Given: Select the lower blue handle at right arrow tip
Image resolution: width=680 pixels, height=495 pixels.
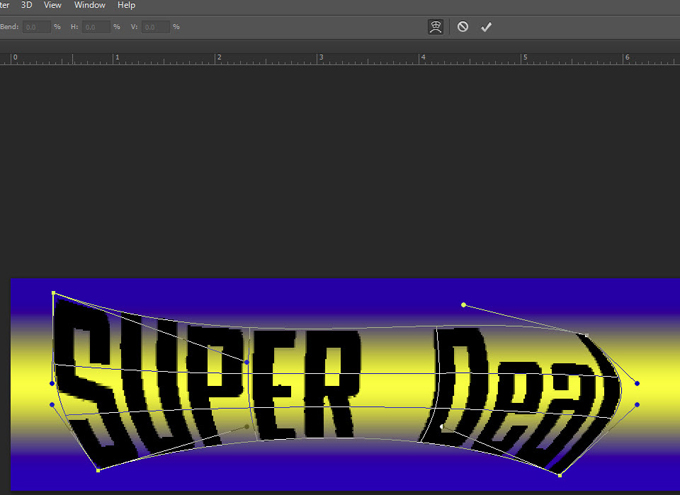Looking at the screenshot, I should click(x=637, y=405).
